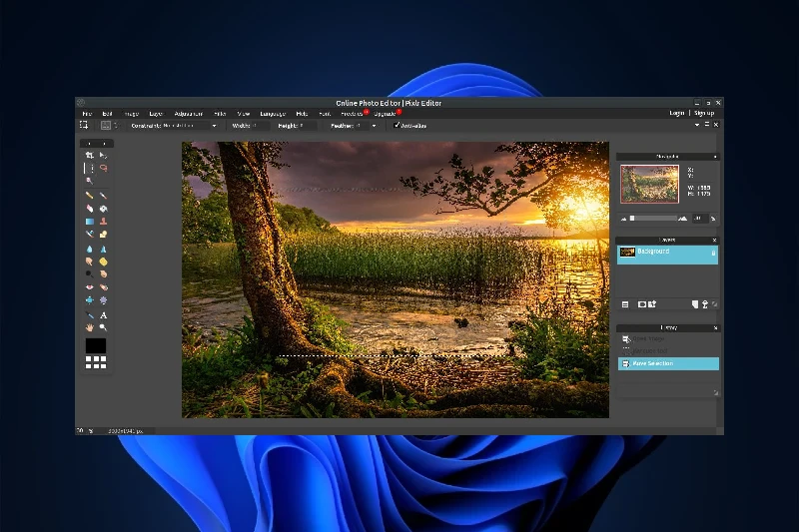Select the Gradient tool

[x=89, y=222]
